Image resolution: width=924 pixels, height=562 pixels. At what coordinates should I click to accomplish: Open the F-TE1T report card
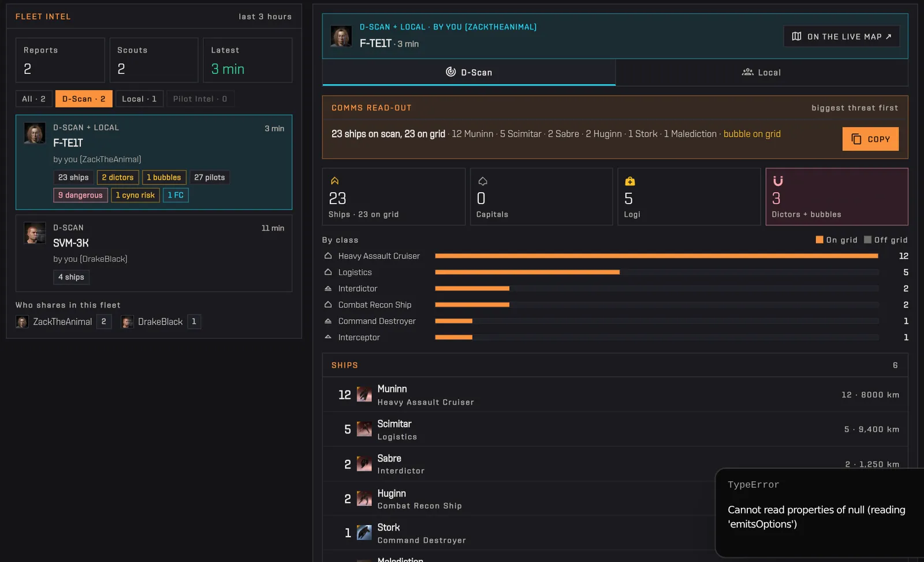[154, 162]
